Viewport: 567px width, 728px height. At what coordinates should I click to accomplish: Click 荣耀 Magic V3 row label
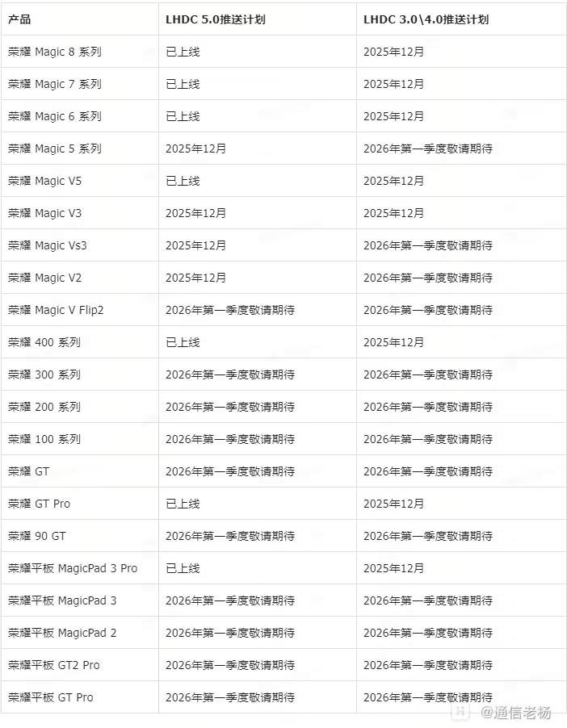(45, 213)
